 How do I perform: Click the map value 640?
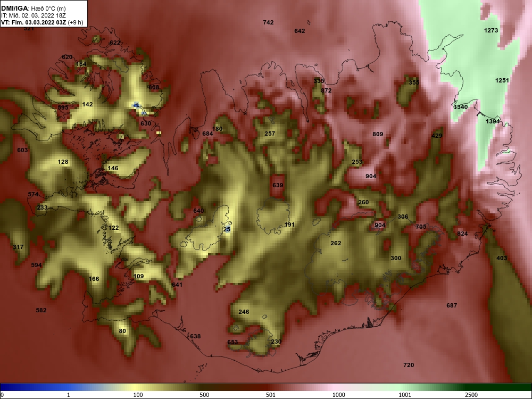tap(198, 211)
